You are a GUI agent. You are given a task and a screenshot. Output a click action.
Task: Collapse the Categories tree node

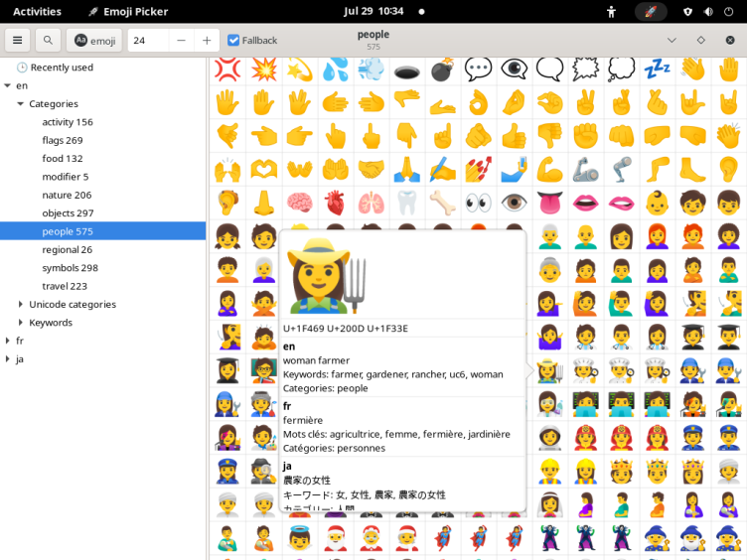[x=21, y=104]
